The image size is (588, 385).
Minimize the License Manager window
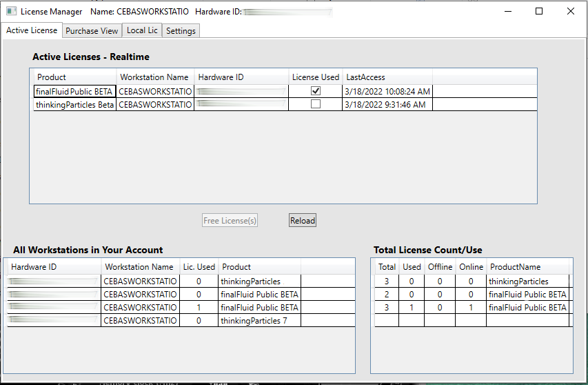click(507, 11)
